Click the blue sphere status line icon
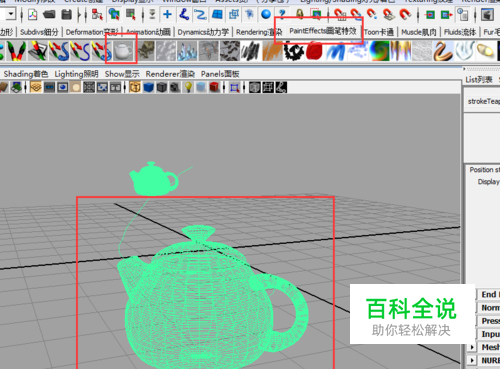 266,14
